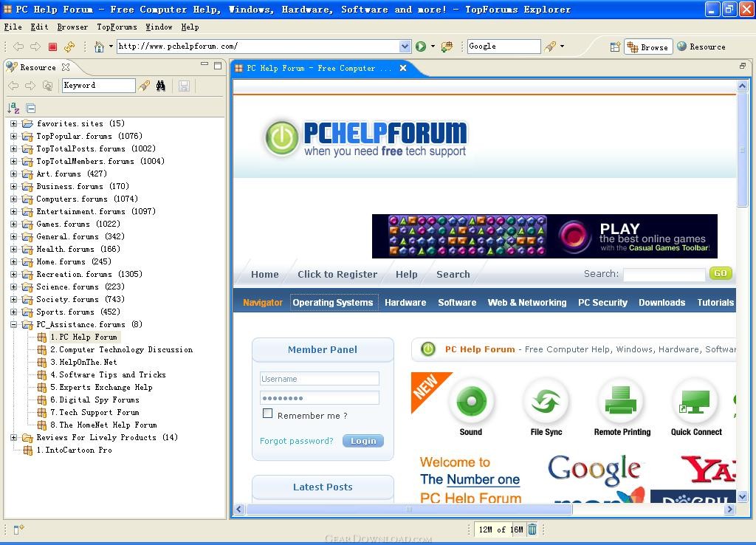This screenshot has width=756, height=545.
Task: Click the brush search icon next to Google field
Action: point(550,47)
